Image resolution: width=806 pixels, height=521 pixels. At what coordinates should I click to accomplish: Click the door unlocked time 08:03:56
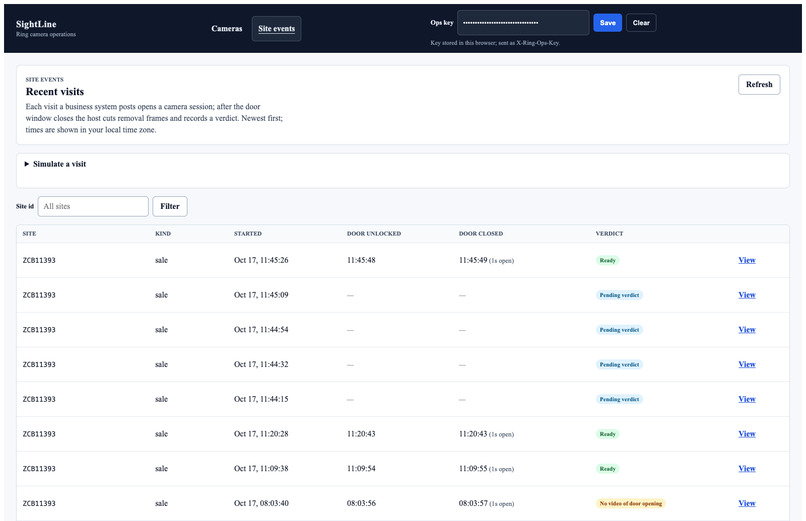361,503
